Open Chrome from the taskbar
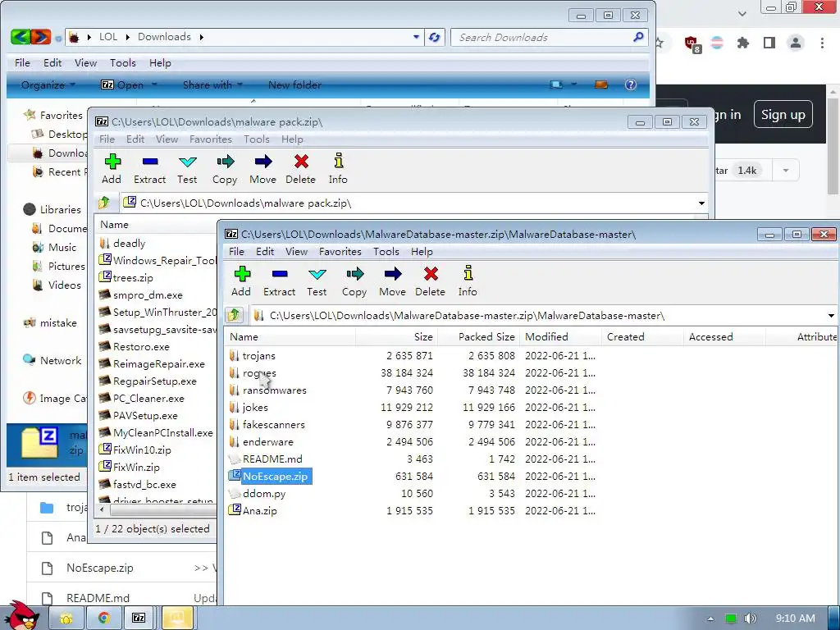 [103, 619]
